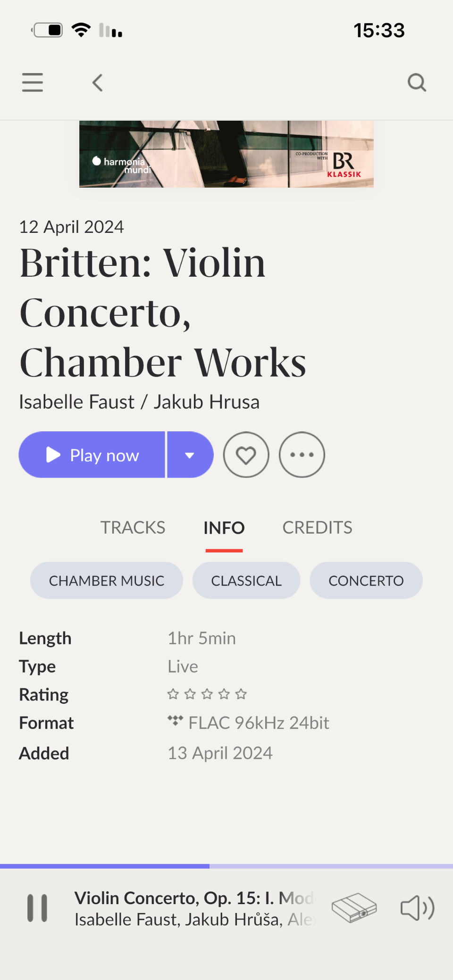Open search with the magnifier icon
This screenshot has width=453, height=980.
point(417,82)
